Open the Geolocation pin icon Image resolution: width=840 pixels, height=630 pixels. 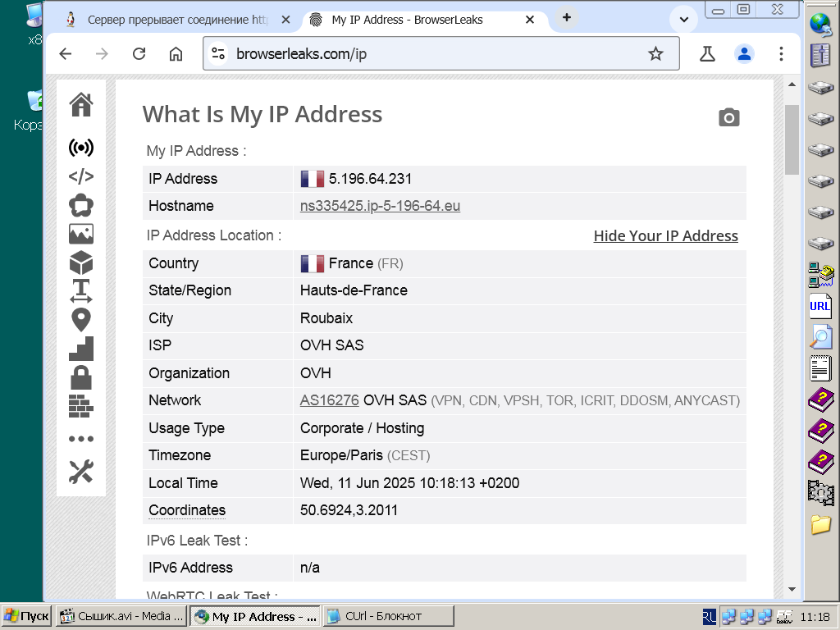pyautogui.click(x=81, y=320)
